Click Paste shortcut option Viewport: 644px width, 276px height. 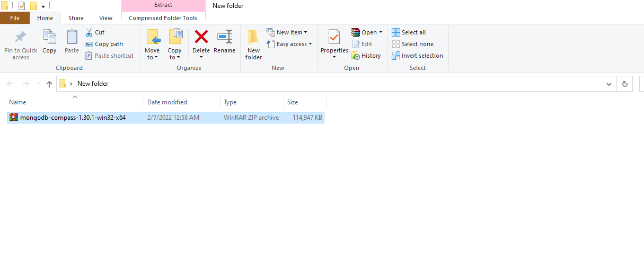(109, 56)
